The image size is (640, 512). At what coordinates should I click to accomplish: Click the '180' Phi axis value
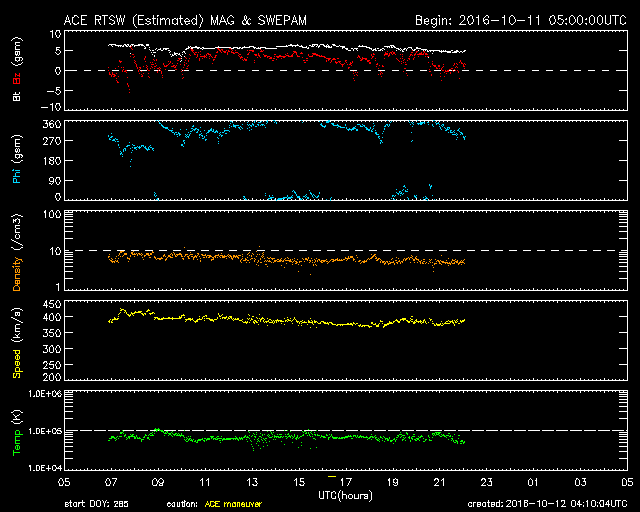click(52, 161)
